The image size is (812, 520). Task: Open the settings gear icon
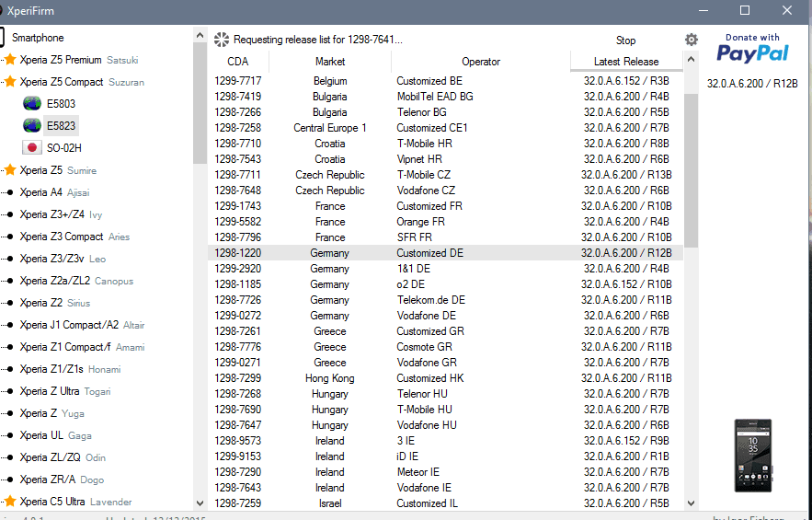[x=692, y=40]
